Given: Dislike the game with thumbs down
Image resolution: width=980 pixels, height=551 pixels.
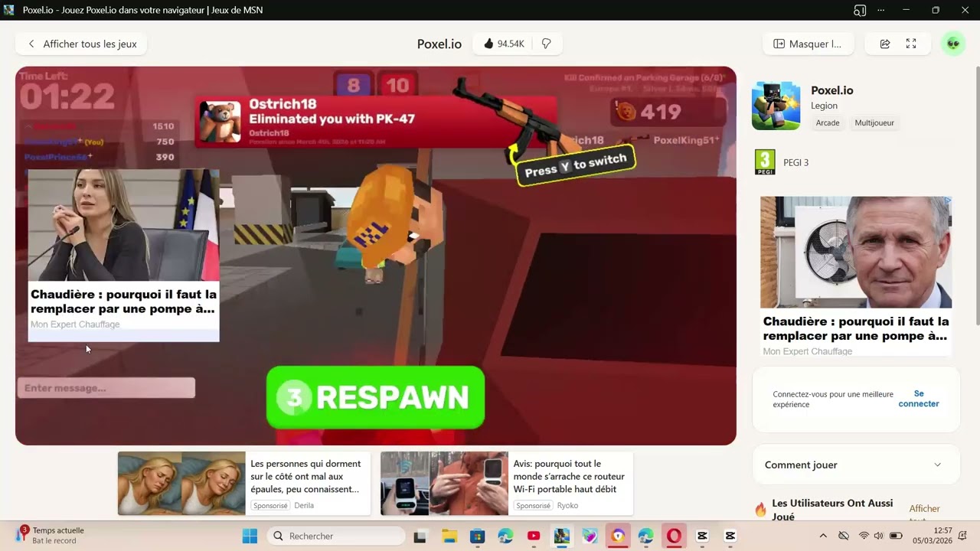Looking at the screenshot, I should tap(546, 44).
